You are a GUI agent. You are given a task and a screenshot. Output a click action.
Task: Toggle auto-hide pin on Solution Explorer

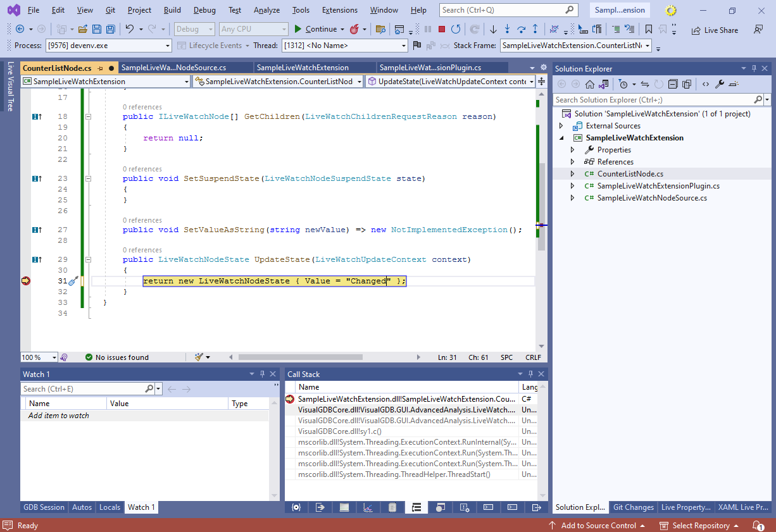pyautogui.click(x=754, y=68)
